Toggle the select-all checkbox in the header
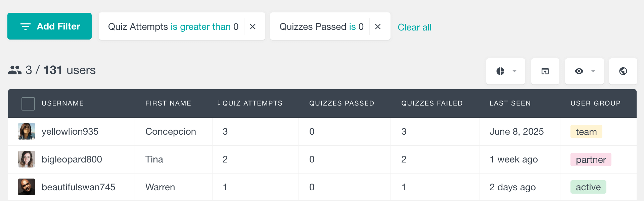The image size is (644, 201). 28,104
